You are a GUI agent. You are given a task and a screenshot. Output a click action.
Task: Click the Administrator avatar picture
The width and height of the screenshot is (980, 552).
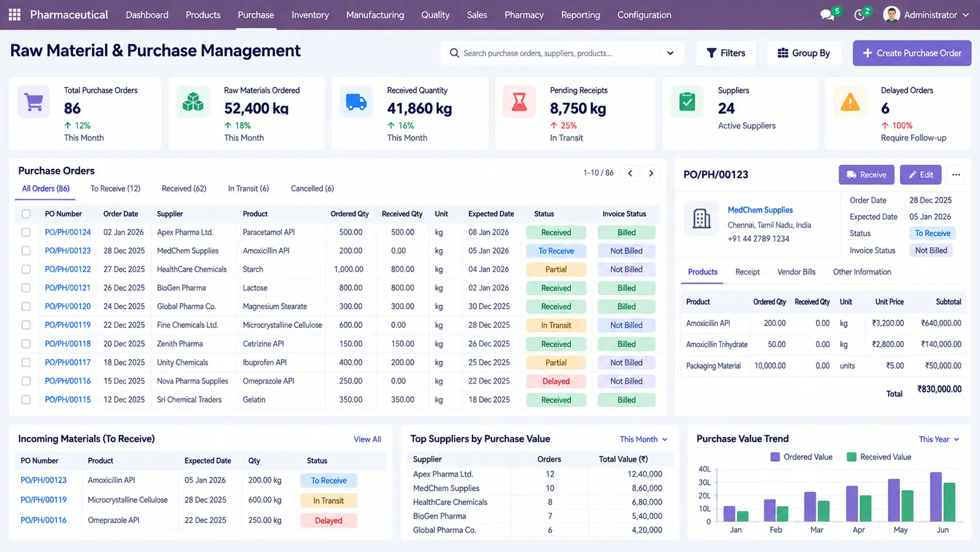click(x=891, y=15)
